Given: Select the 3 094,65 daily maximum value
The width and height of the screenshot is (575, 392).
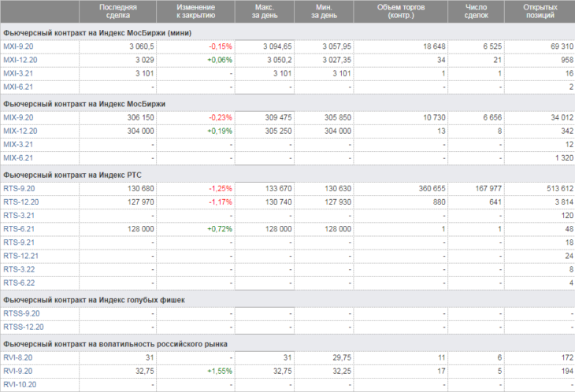Looking at the screenshot, I should 277,46.
